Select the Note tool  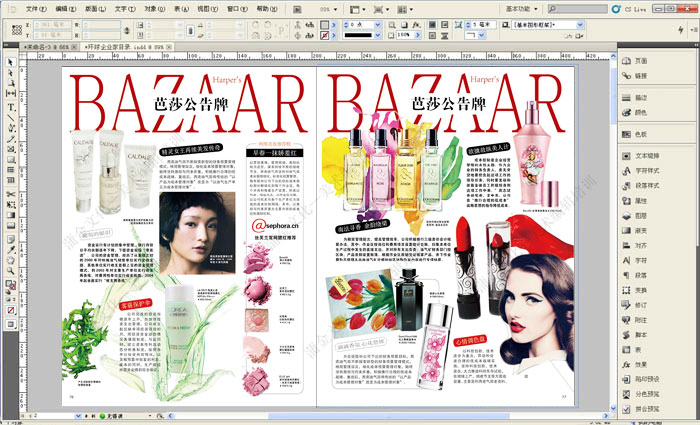tap(11, 240)
